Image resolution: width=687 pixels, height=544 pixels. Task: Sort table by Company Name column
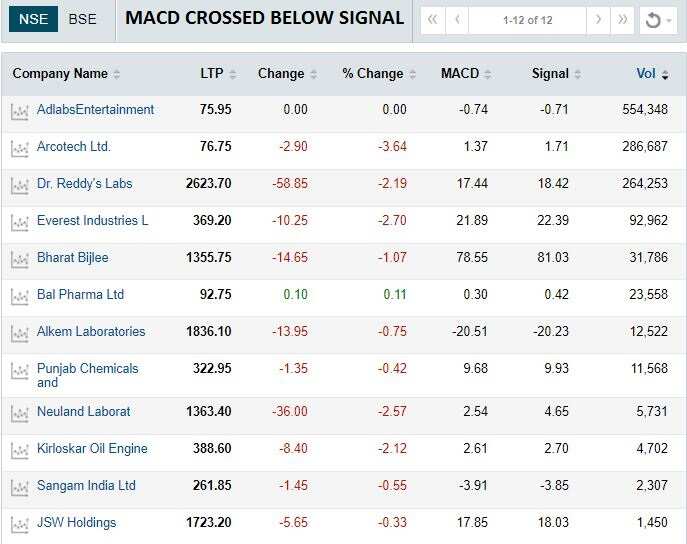[66, 74]
